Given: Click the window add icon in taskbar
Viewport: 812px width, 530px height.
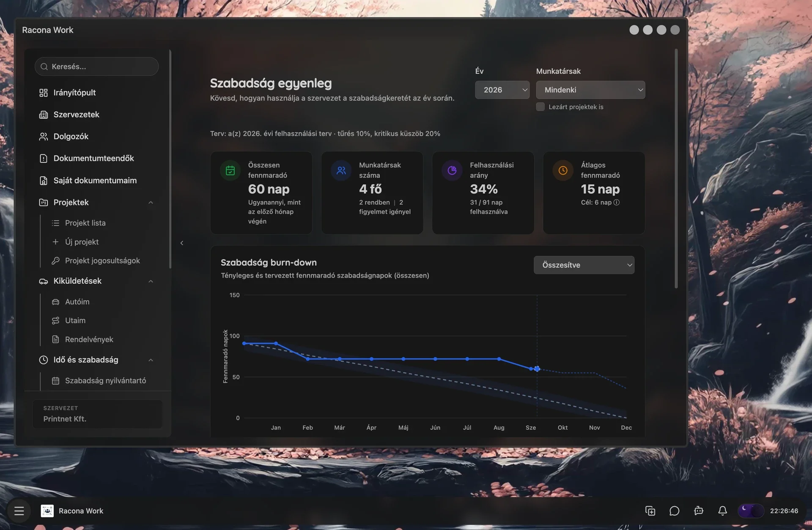Looking at the screenshot, I should click(650, 511).
